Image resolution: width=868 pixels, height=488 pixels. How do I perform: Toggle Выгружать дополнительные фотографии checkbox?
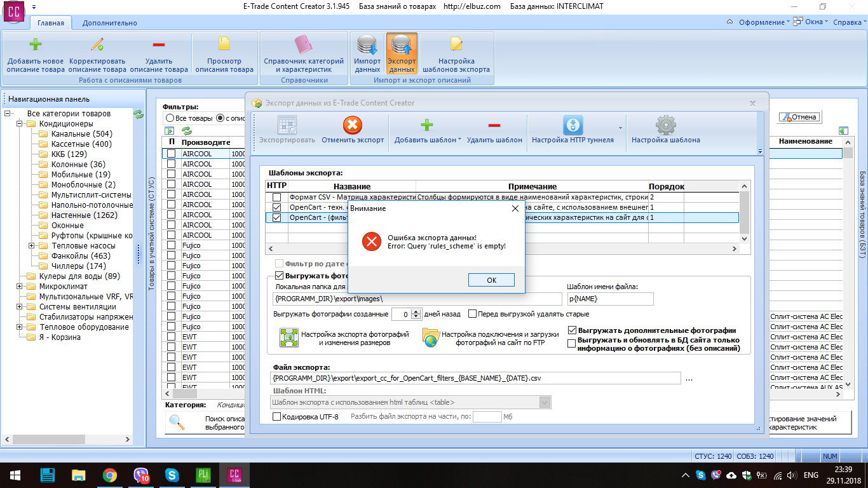click(x=572, y=330)
